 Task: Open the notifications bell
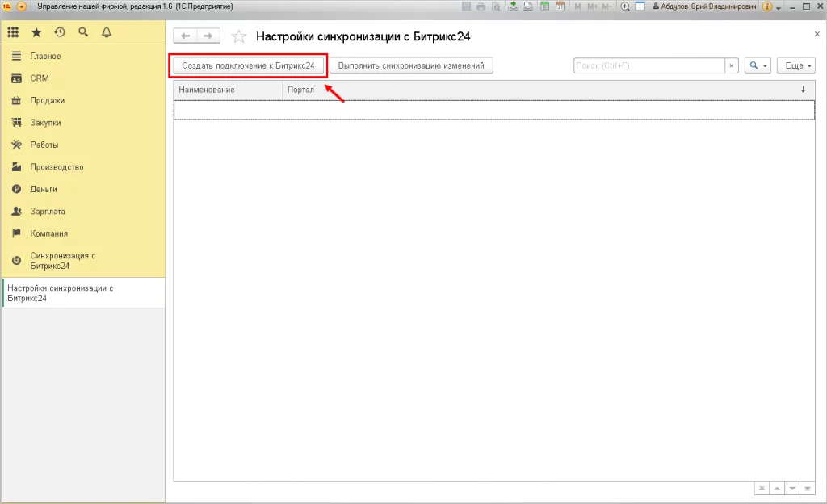(107, 32)
